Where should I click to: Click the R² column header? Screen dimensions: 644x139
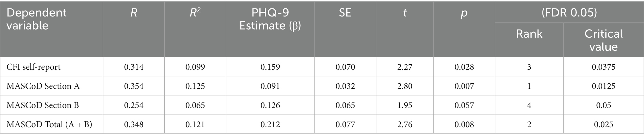point(195,13)
